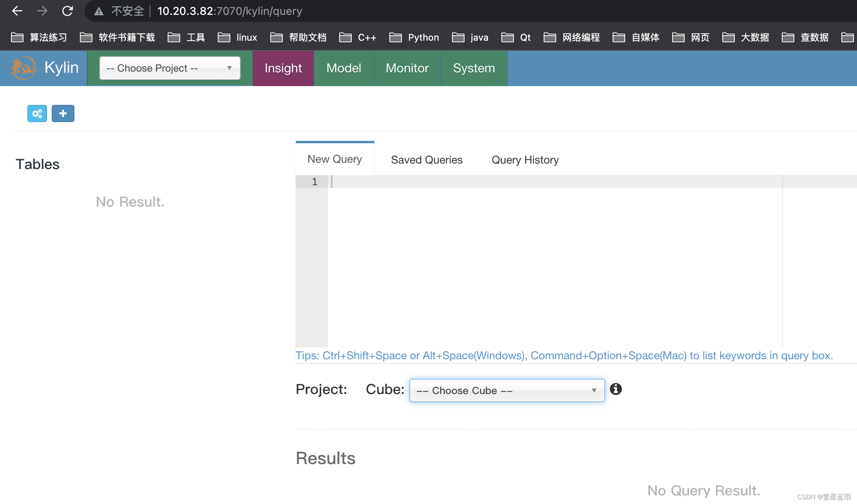Viewport: 857px width, 504px height.
Task: Open the Query History tab
Action: [525, 160]
